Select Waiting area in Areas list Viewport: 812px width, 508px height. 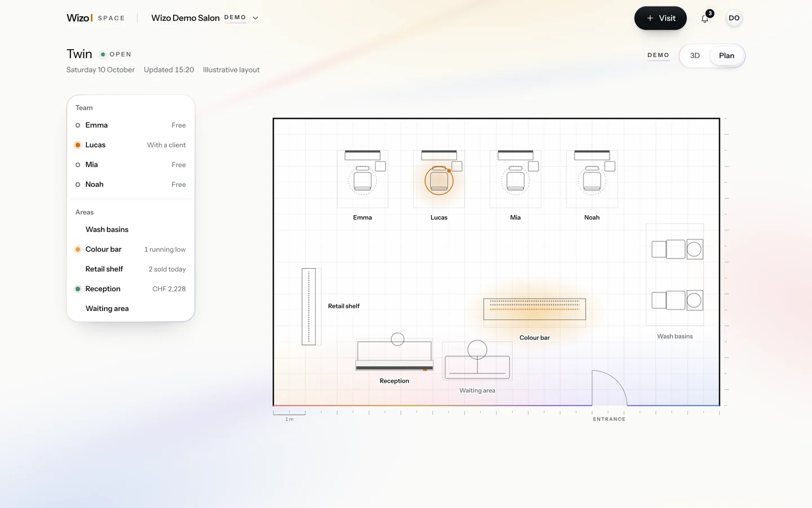tap(131, 309)
